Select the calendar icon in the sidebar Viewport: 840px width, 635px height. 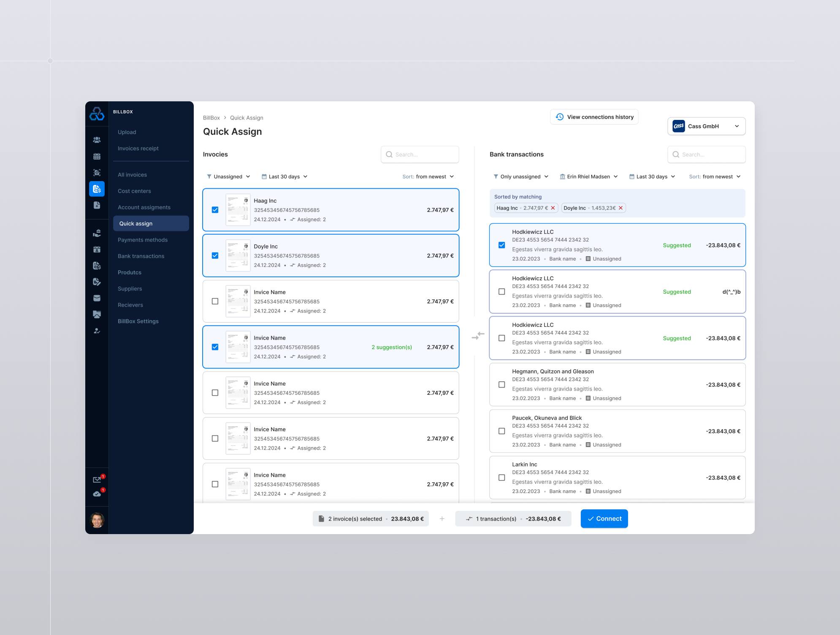click(97, 156)
